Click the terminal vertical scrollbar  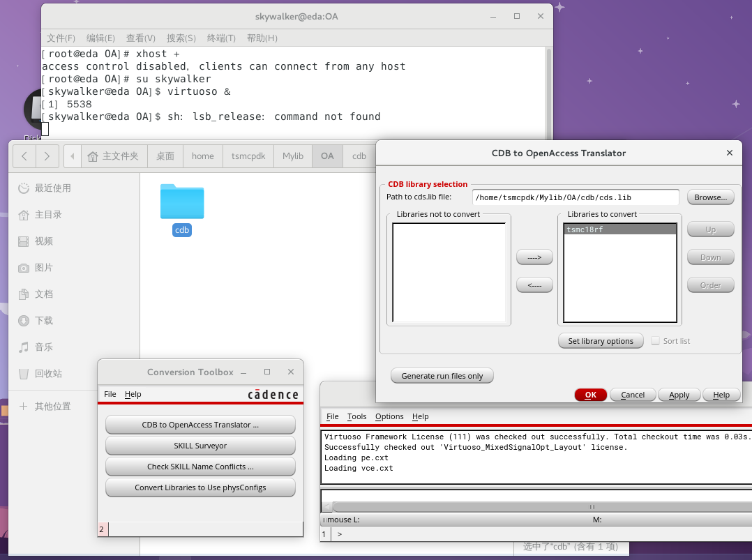[x=548, y=93]
